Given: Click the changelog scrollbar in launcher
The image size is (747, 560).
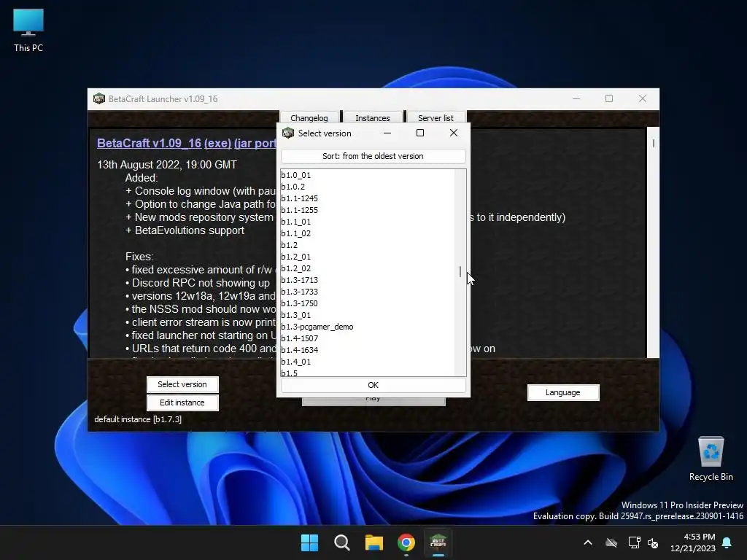Looking at the screenshot, I should (653, 143).
